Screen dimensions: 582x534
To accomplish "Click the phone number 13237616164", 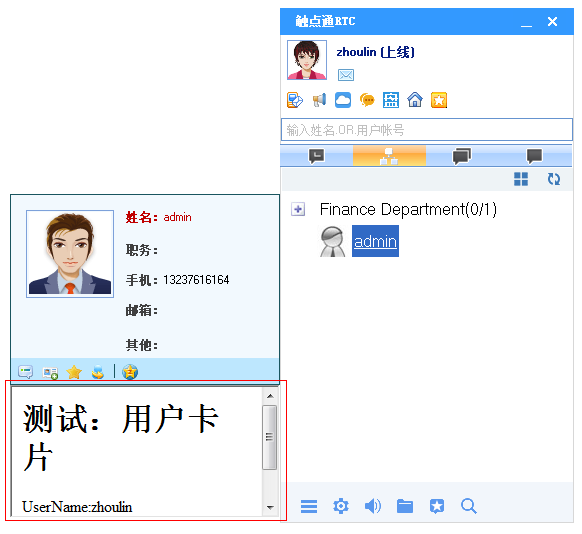I will [196, 280].
